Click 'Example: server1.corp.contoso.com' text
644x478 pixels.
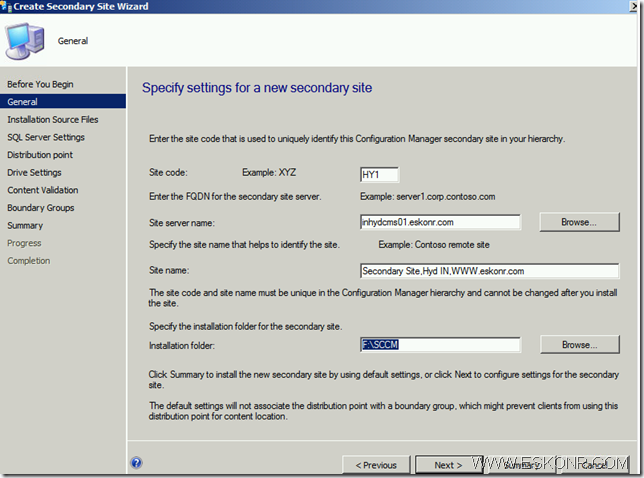pyautogui.click(x=428, y=197)
